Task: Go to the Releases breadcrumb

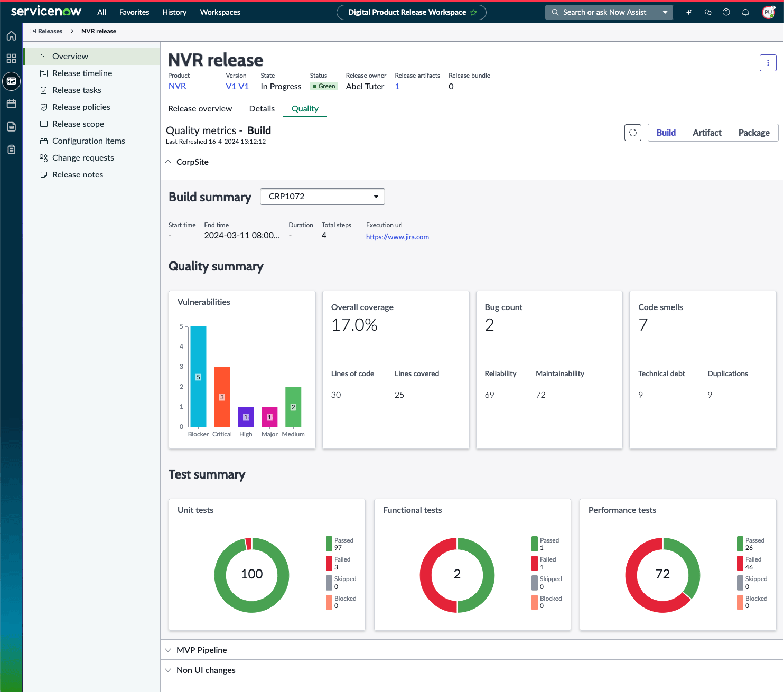Action: pyautogui.click(x=50, y=31)
